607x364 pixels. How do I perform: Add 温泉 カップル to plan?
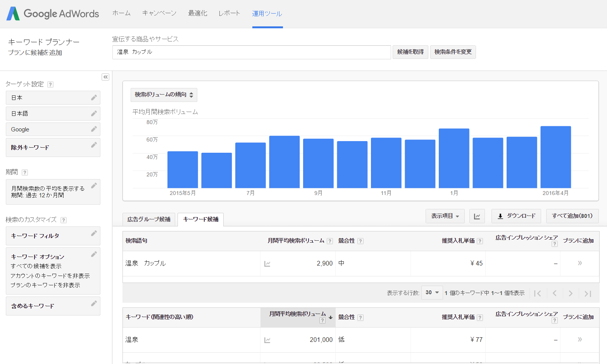[580, 263]
